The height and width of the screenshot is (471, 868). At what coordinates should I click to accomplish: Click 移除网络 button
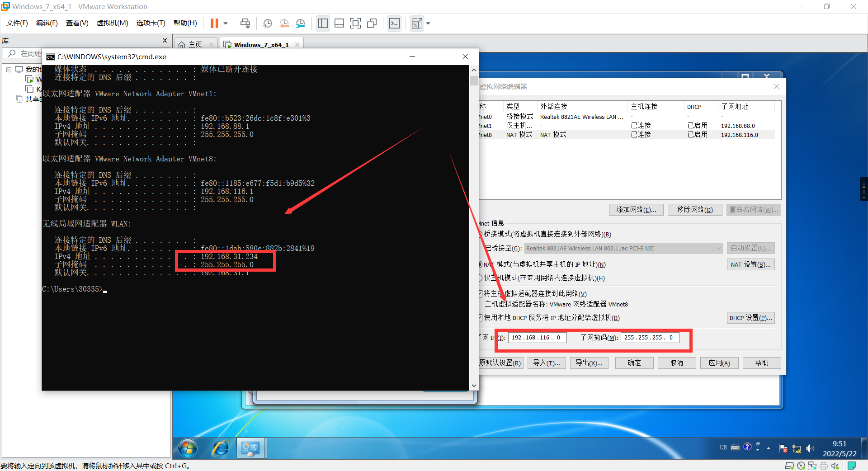pyautogui.click(x=695, y=210)
